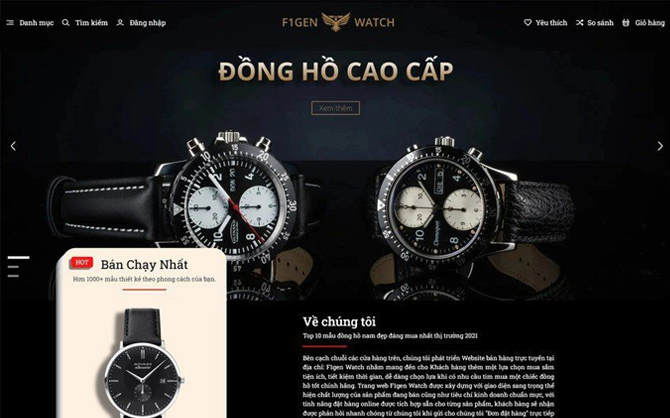Open the Danh mục hamburger menu icon
The image size is (670, 418).
click(10, 23)
